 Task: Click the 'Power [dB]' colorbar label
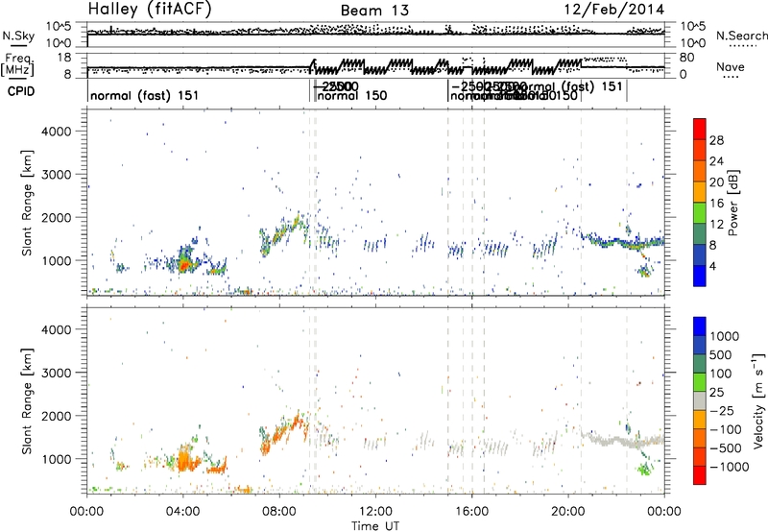point(733,203)
